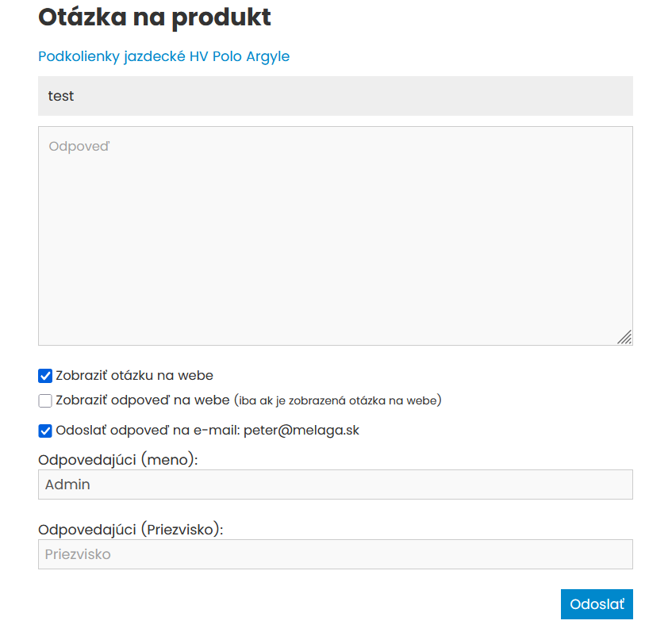Focus the empty Priezvisko input field
The image size is (672, 632).
tap(335, 554)
